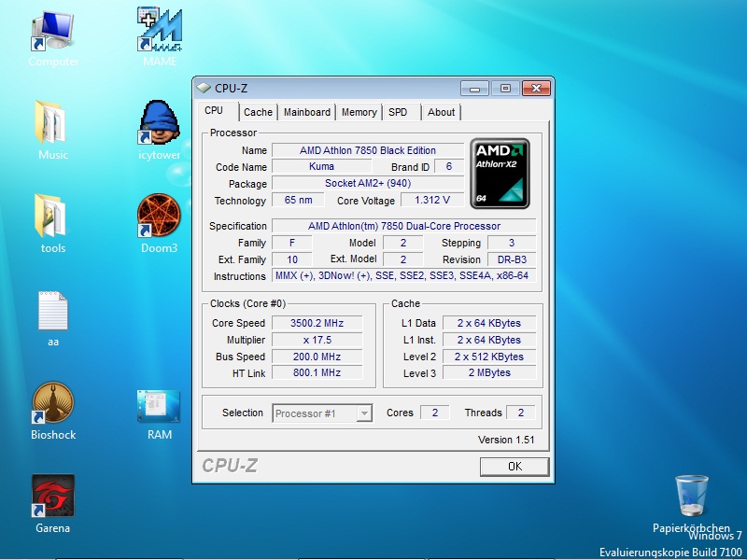Click the HT Link value 800.1 MHz
The height and width of the screenshot is (560, 747).
pos(317,372)
